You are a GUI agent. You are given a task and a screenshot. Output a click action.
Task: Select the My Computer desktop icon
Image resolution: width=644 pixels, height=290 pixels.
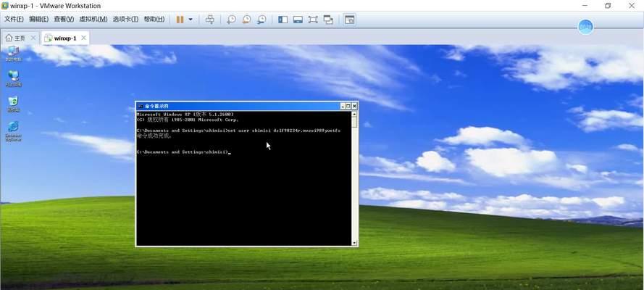click(x=13, y=54)
